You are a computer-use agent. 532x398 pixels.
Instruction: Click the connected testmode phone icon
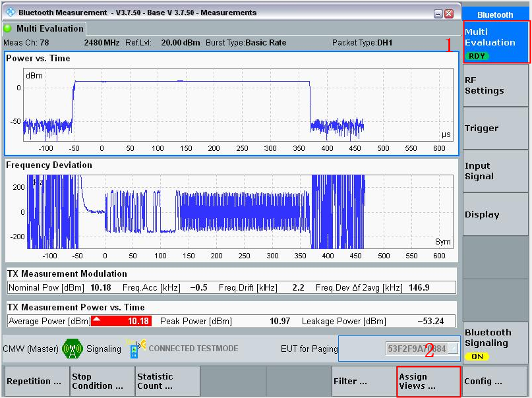(136, 349)
